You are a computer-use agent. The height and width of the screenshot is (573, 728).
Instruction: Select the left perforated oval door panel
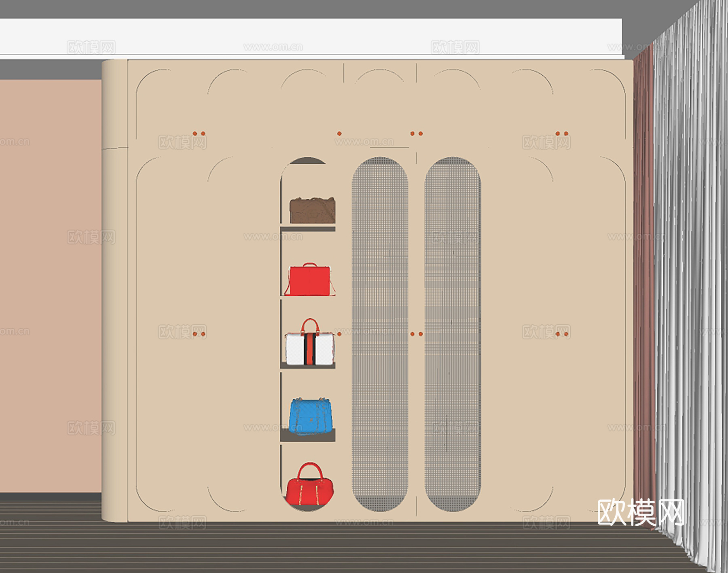(x=380, y=334)
